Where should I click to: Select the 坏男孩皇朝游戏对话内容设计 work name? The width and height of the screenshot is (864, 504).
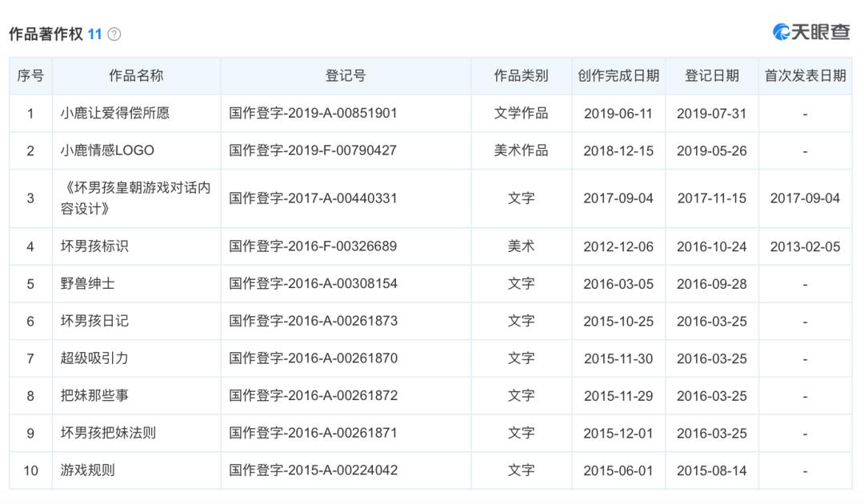coord(136,198)
